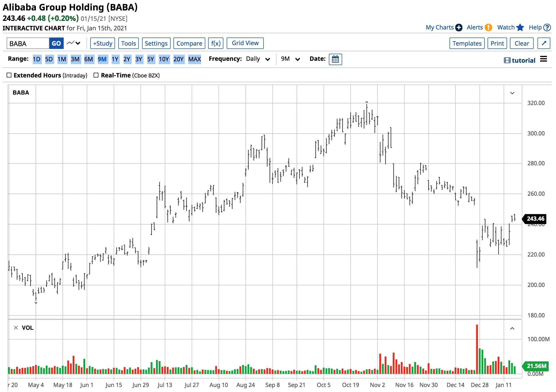This screenshot has height=392, width=556.
Task: Select the 1D range
Action: (x=37, y=59)
